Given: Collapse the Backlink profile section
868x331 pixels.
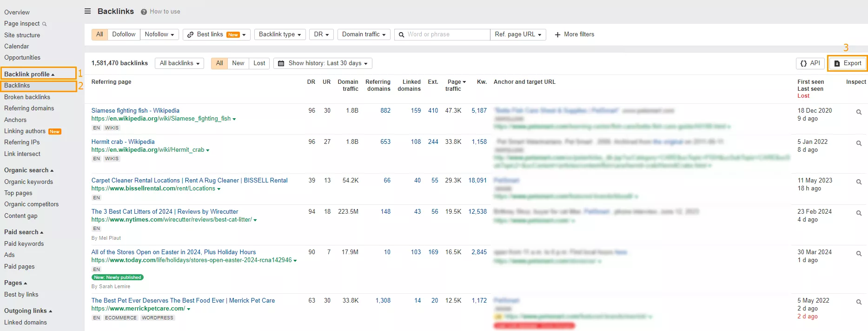Looking at the screenshot, I should coord(29,74).
